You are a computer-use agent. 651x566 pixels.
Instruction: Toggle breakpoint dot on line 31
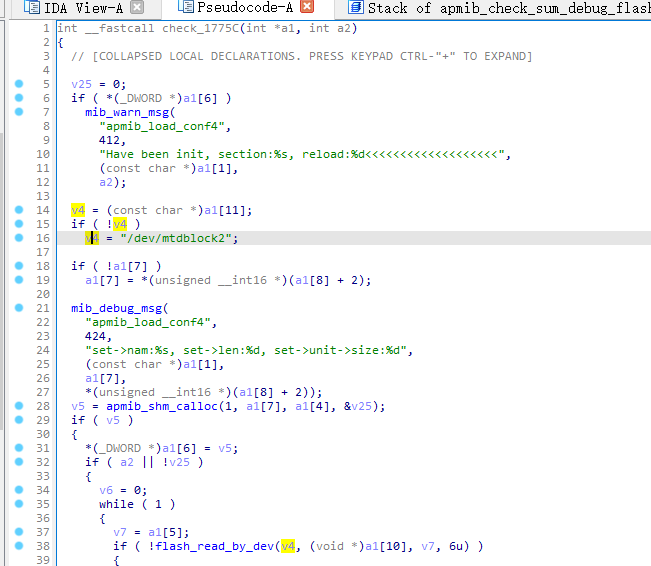[x=19, y=448]
